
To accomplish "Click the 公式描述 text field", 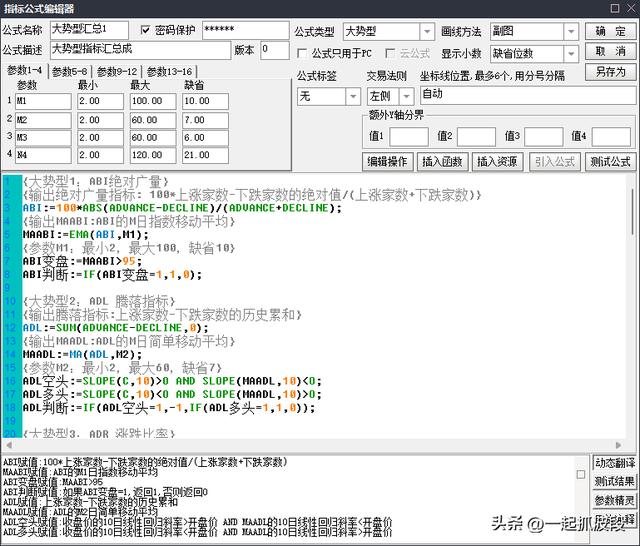I will 140,50.
